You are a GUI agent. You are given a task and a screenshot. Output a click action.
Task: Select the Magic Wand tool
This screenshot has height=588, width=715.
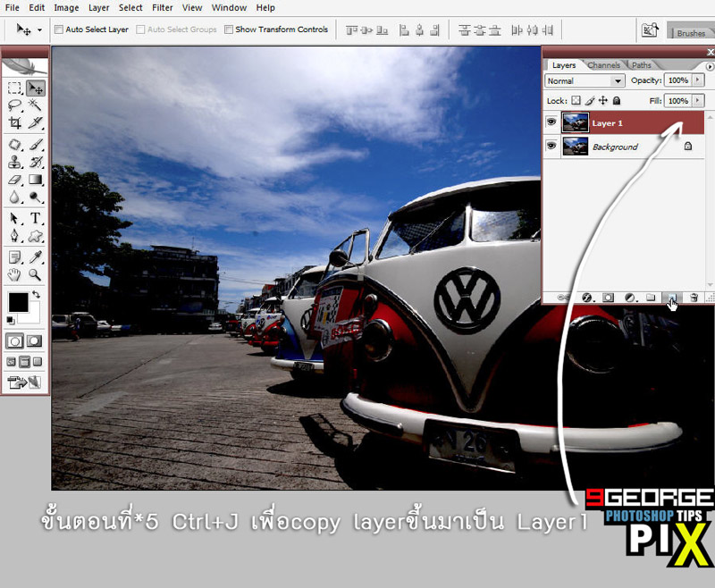(35, 105)
